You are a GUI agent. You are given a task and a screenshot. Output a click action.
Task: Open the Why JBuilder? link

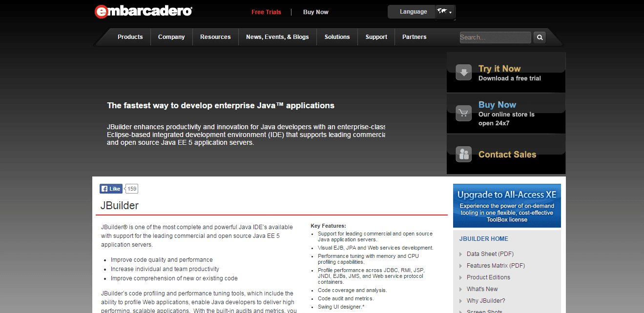pos(486,301)
